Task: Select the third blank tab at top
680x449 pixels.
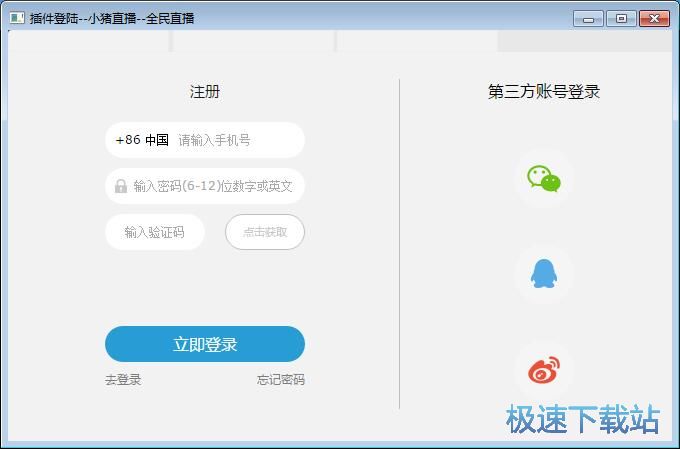Action: [418, 41]
